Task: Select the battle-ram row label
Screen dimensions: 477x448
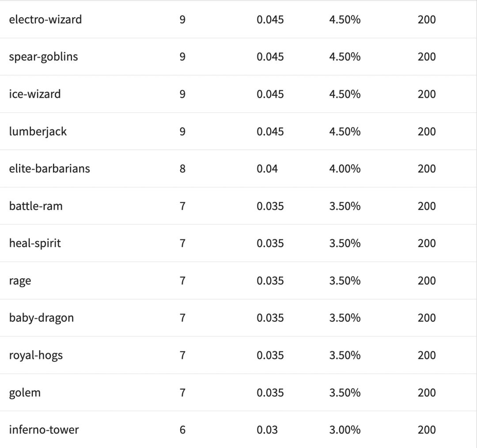Action: 36,206
